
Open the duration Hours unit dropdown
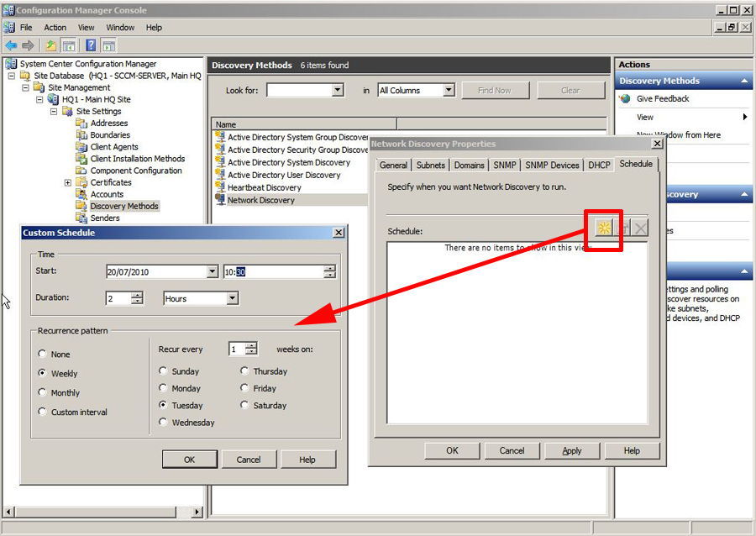tap(233, 298)
